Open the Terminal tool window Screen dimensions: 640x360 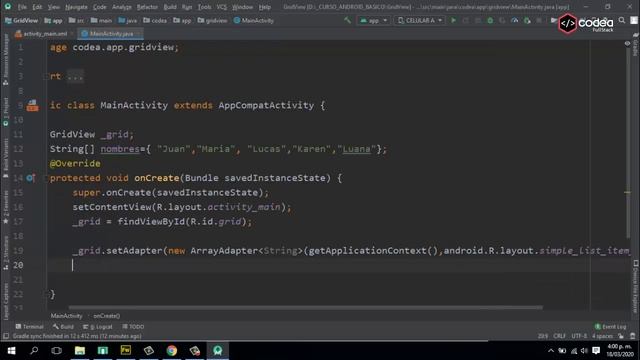pos(29,327)
